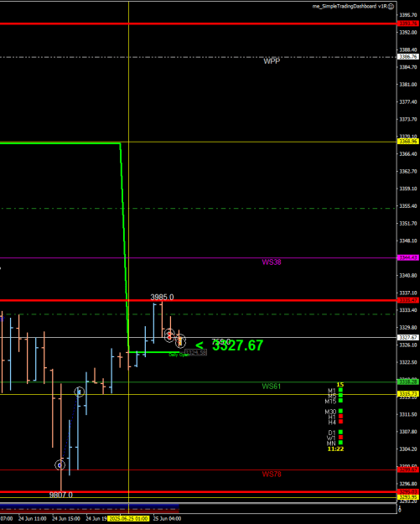Viewport: 420px width, 524px height.
Task: Click the green MN timeframe indicator square
Action: click(x=340, y=443)
